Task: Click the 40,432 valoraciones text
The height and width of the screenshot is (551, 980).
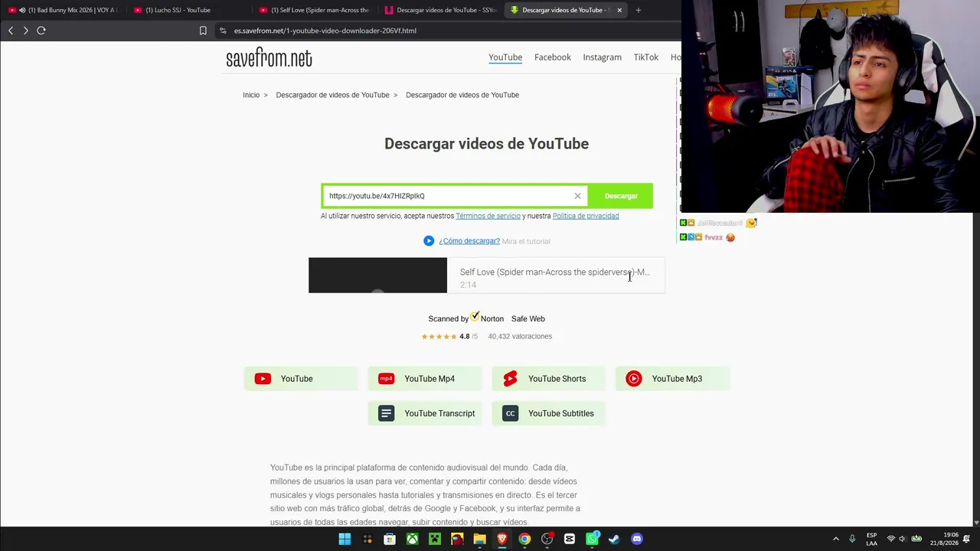Action: point(520,336)
